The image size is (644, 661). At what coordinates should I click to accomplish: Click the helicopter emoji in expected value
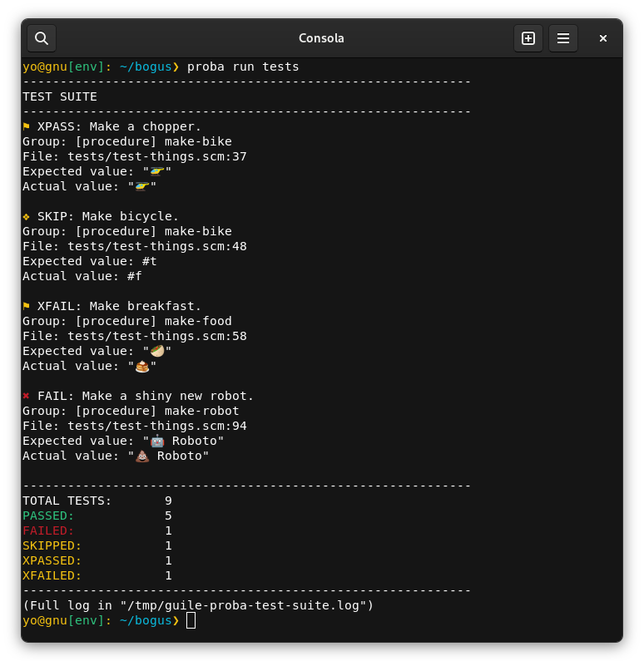(157, 171)
